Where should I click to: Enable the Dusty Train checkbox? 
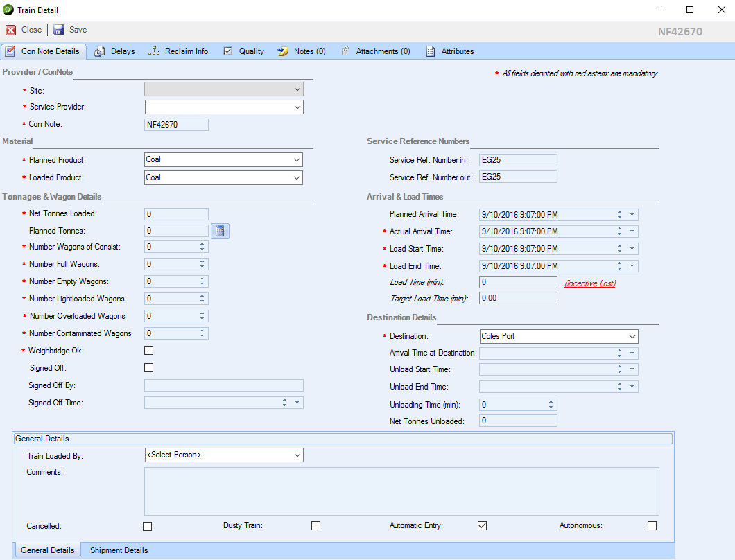coord(316,526)
